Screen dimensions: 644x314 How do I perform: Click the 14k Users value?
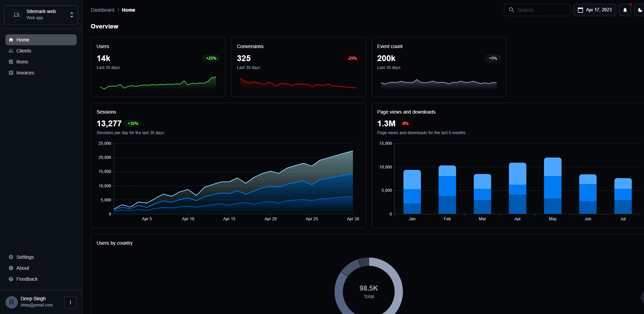point(103,58)
